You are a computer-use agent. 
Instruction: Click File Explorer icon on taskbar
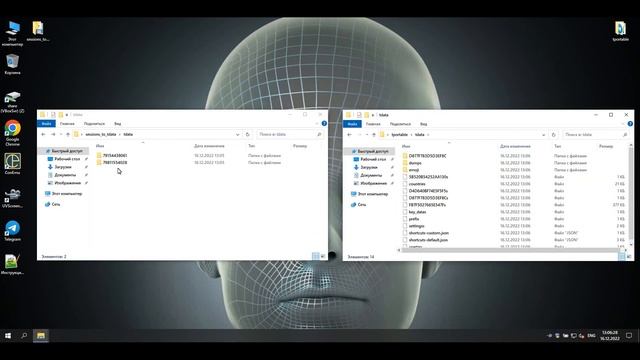coord(41,336)
